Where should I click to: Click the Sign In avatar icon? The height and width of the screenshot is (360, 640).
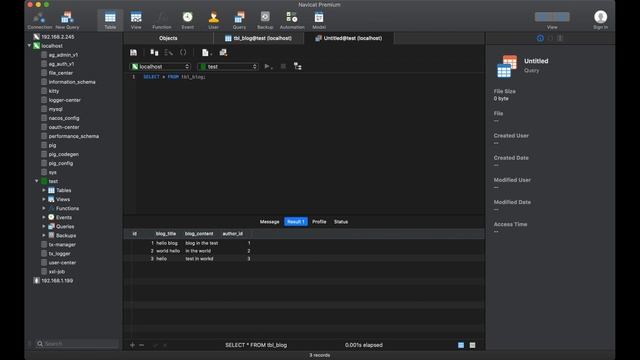click(x=600, y=17)
